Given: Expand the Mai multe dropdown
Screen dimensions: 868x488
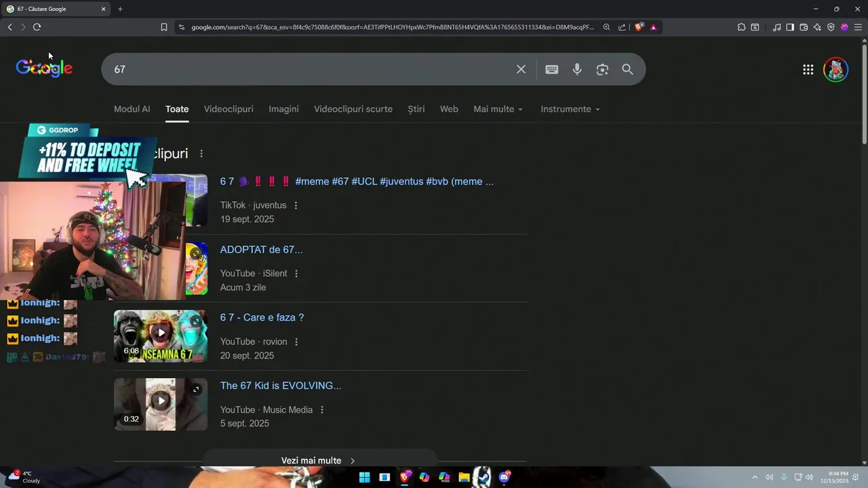Looking at the screenshot, I should click(498, 109).
